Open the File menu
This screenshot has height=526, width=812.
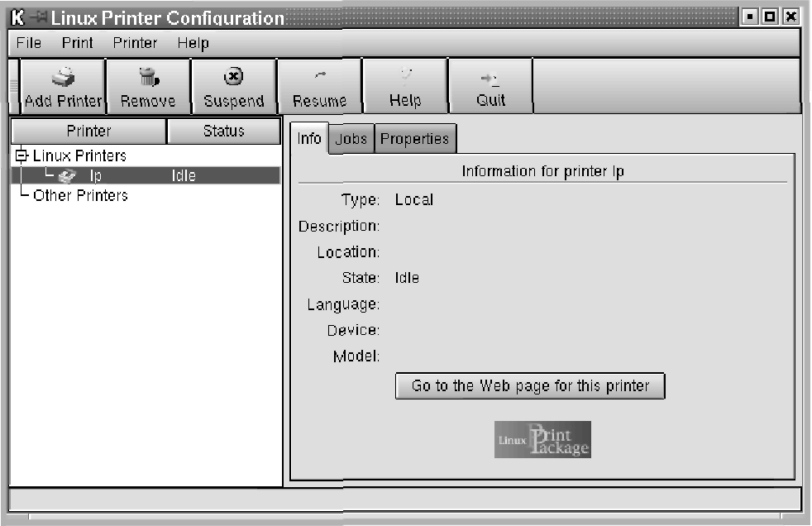coord(29,43)
